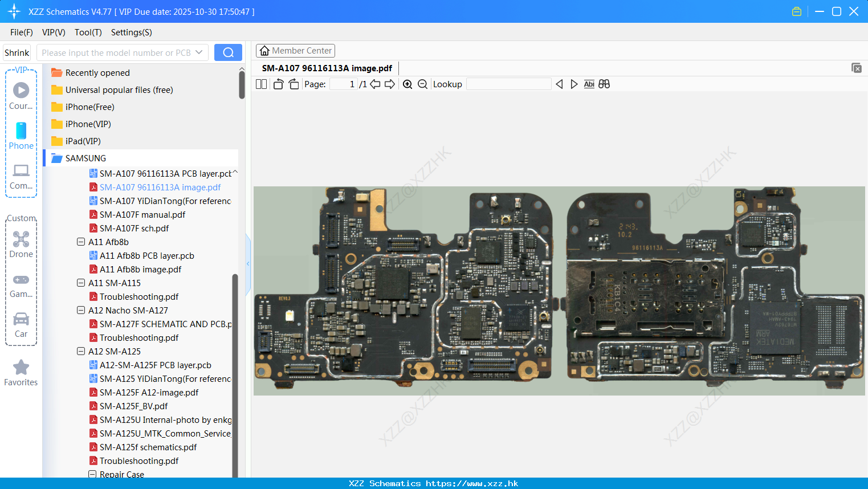Click the Shrink button
Screen dimensions: 868x489
coord(17,52)
